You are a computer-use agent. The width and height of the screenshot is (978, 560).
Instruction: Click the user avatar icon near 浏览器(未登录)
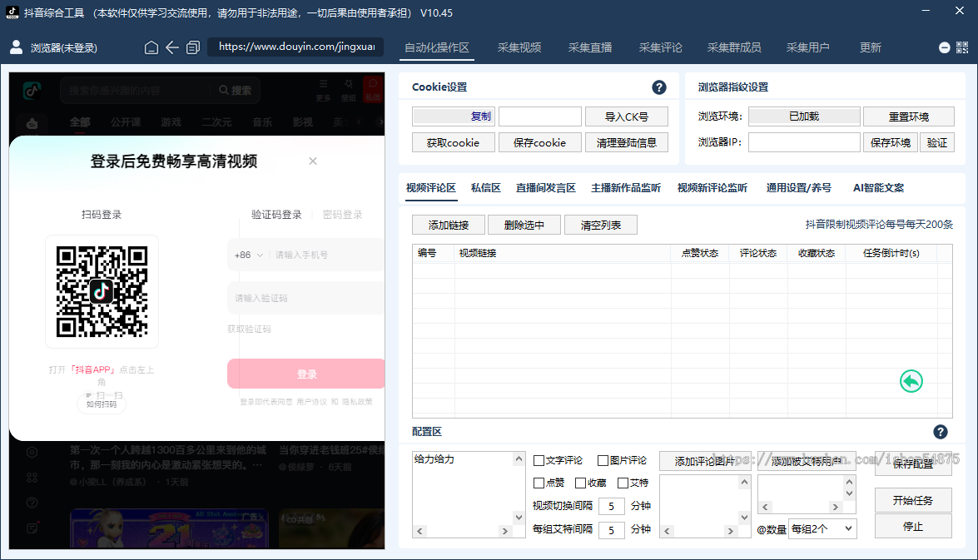(x=16, y=47)
